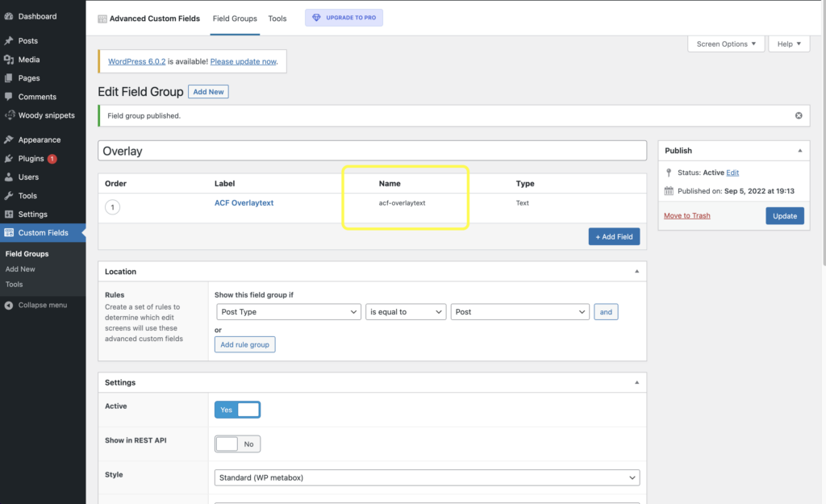Expand the Screen Options panel
Screen dimensions: 826x504
tap(726, 44)
